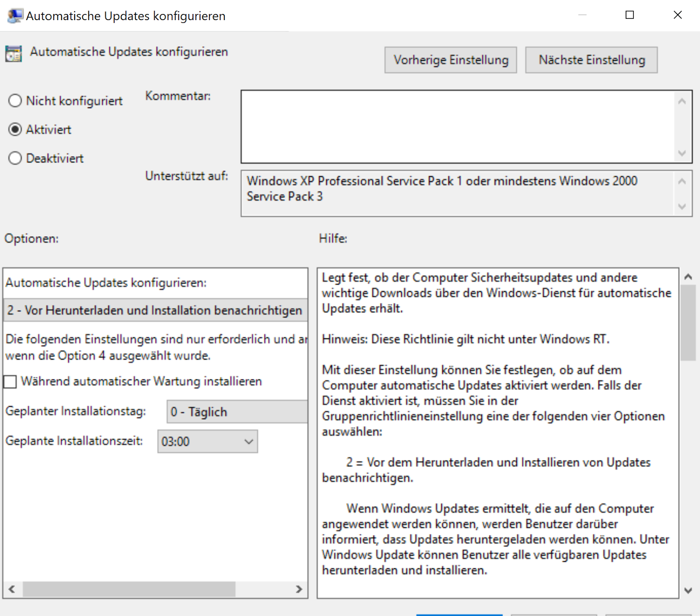This screenshot has width=700, height=616.
Task: Click the Optionen panel left scroll arrow
Action: pyautogui.click(x=12, y=589)
